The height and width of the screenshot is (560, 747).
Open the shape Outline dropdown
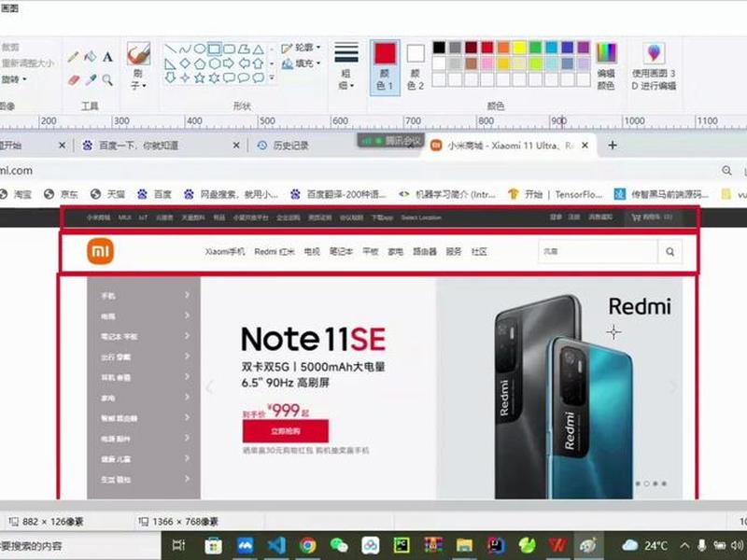click(x=301, y=48)
